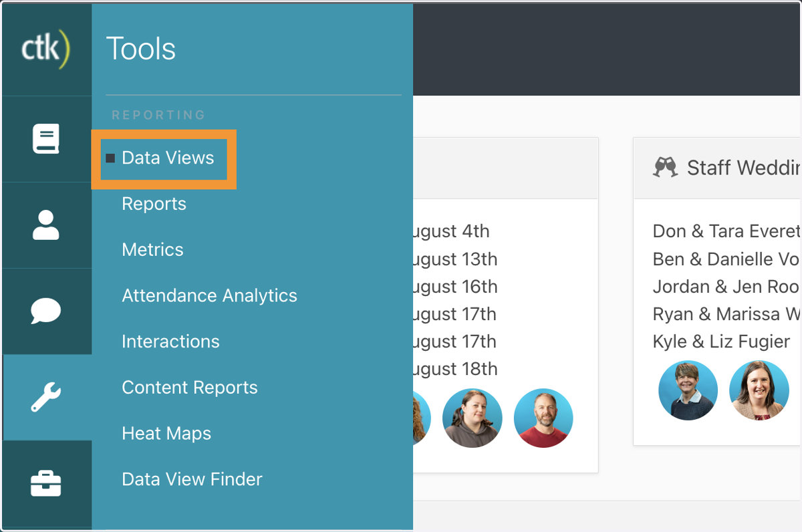Image resolution: width=802 pixels, height=532 pixels.
Task: Open the briefcase sidebar section
Action: pos(46,483)
